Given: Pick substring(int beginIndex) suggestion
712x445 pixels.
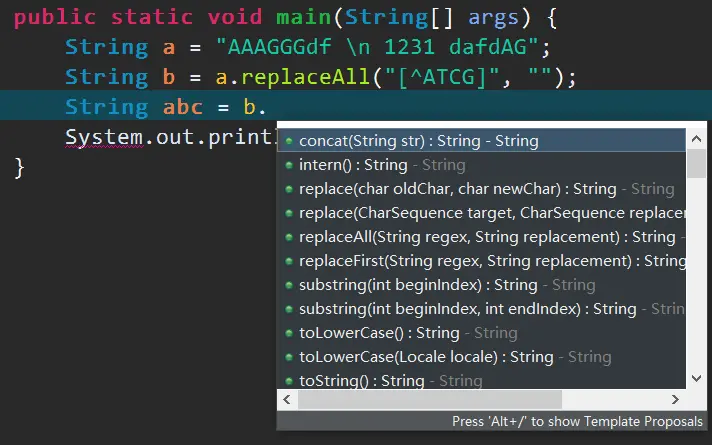Looking at the screenshot, I should tap(481, 285).
